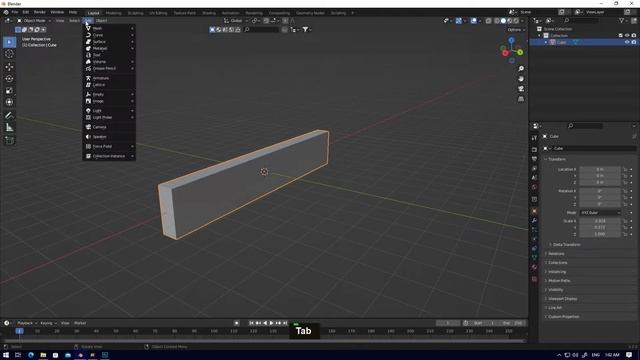
Task: Click the current frame marker on timeline
Action: pyautogui.click(x=19, y=331)
